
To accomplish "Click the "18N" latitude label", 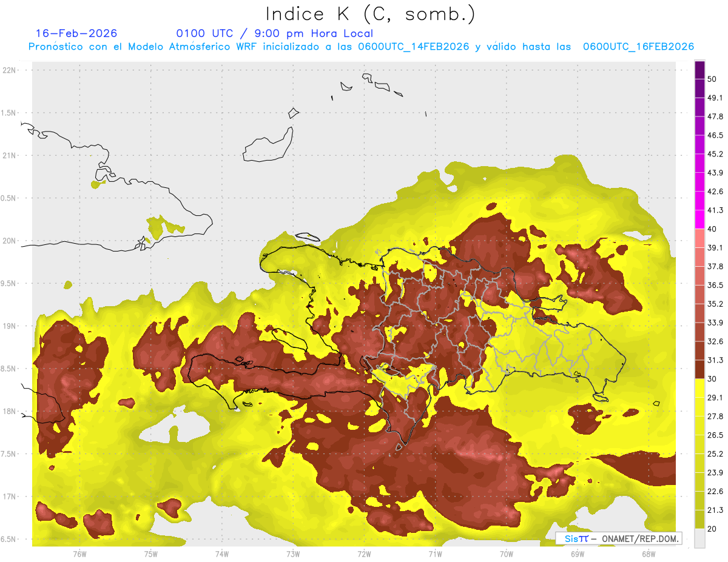I will click(9, 412).
